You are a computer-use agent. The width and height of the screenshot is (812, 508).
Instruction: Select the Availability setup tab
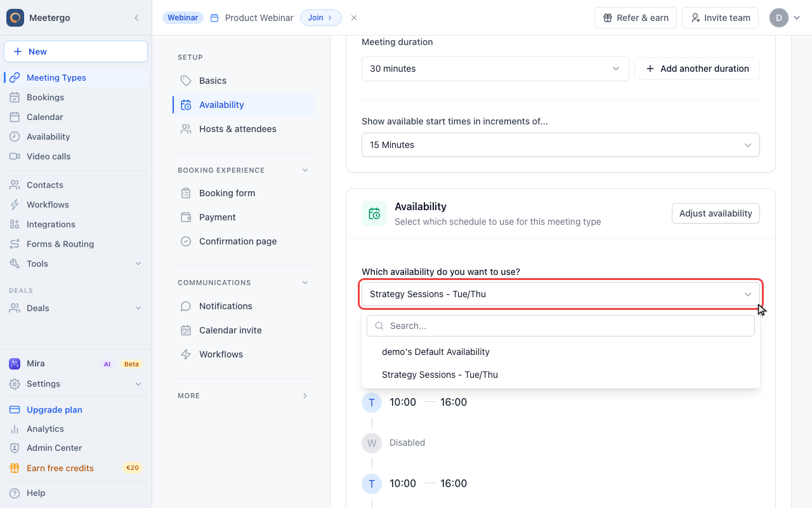(x=244, y=105)
